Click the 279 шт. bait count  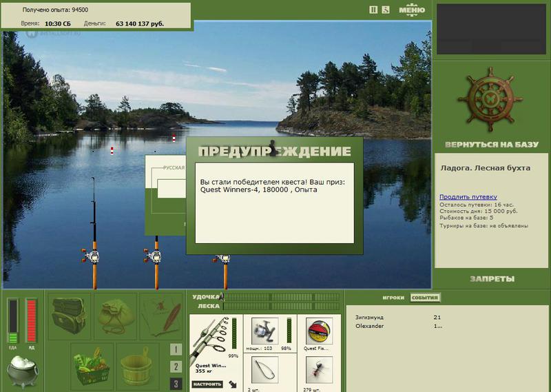click(x=312, y=389)
